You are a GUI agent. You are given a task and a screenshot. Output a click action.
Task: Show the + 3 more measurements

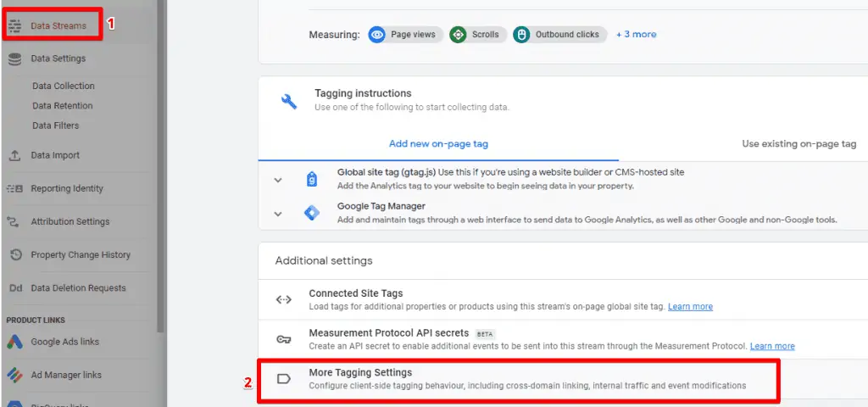636,34
